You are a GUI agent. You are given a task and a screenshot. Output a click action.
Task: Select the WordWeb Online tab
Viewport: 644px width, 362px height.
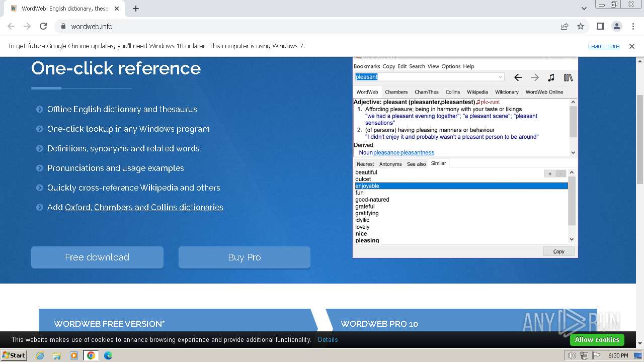click(544, 92)
